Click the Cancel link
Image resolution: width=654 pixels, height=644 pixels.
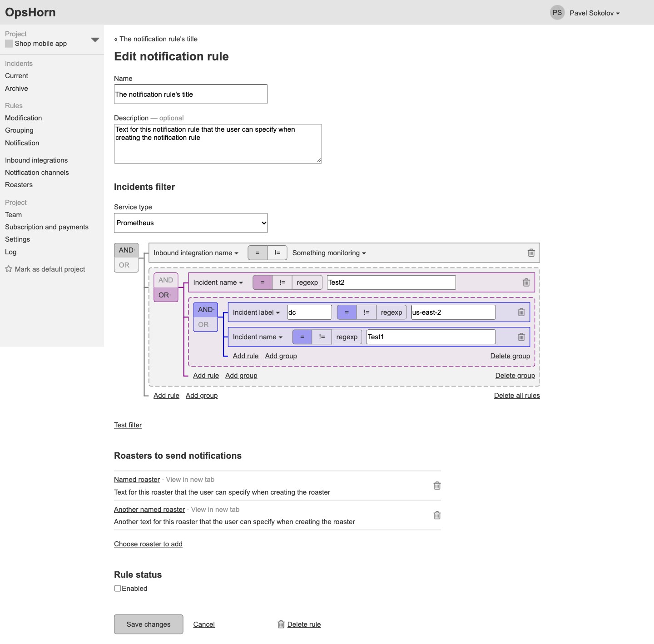204,624
